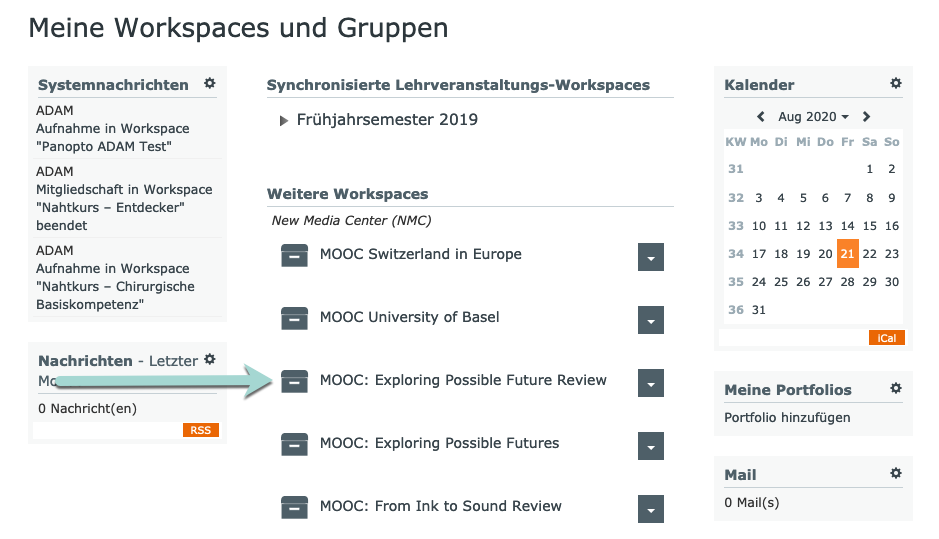The height and width of the screenshot is (539, 939).
Task: Expand Frühjahrsemester 2019 section
Action: click(x=283, y=121)
